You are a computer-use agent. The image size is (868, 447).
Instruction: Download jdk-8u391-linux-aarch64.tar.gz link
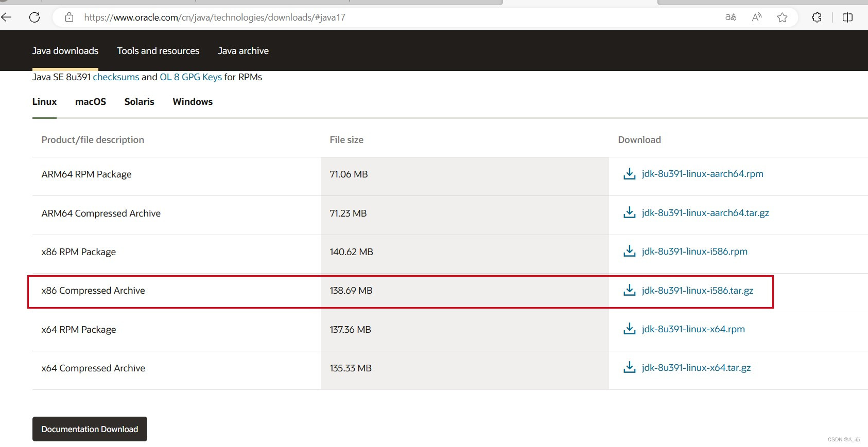tap(705, 213)
